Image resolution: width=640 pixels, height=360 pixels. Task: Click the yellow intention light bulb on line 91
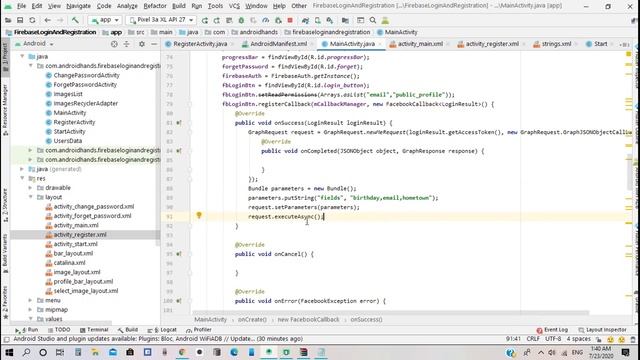[199, 215]
